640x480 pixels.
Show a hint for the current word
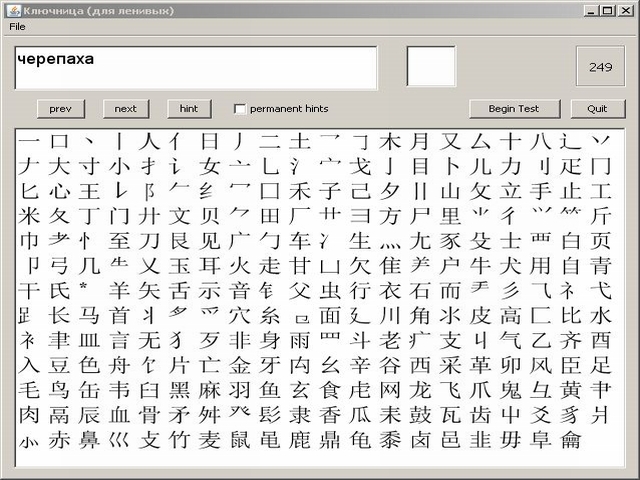pos(189,109)
